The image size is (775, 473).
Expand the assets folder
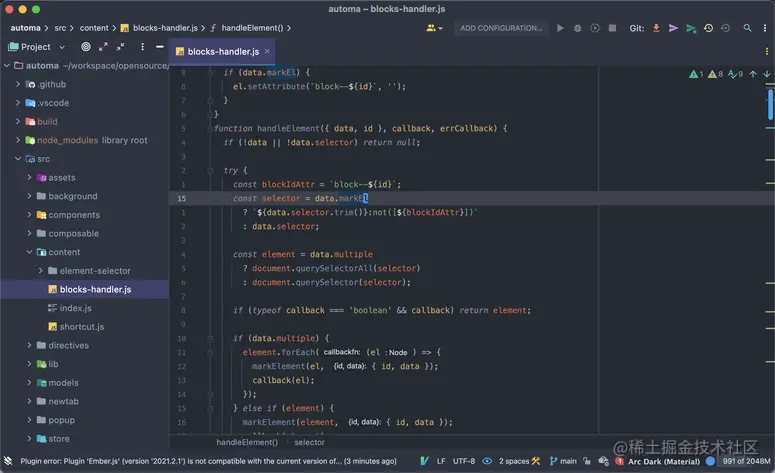pyautogui.click(x=30, y=177)
